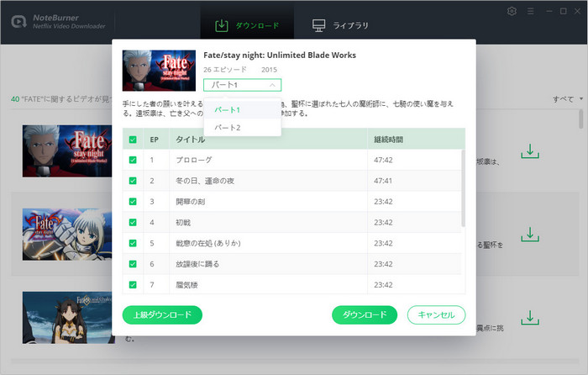Download the first Fate result via its arrow icon
This screenshot has width=588, height=375.
tap(530, 151)
